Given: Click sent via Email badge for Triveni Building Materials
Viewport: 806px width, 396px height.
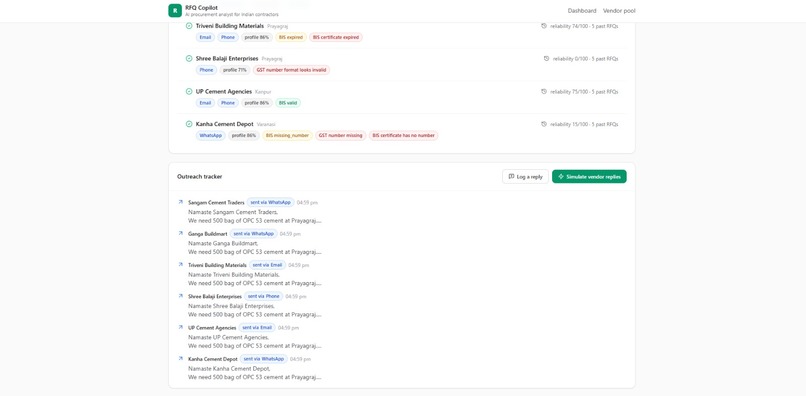Looking at the screenshot, I should coord(267,265).
